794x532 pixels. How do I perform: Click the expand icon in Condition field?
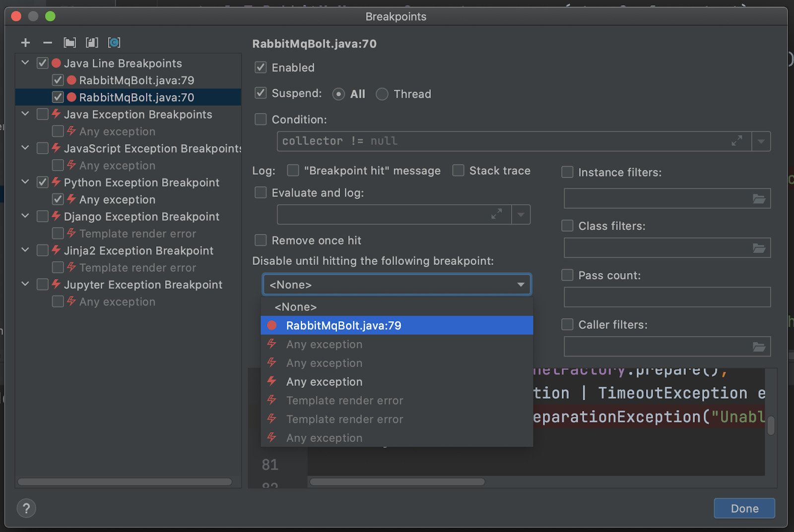[x=737, y=141]
